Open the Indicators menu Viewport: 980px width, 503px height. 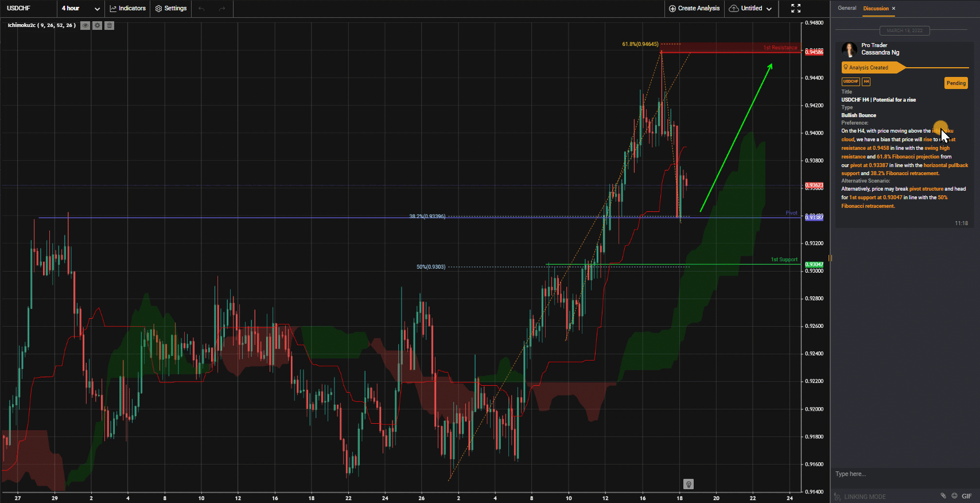[127, 8]
